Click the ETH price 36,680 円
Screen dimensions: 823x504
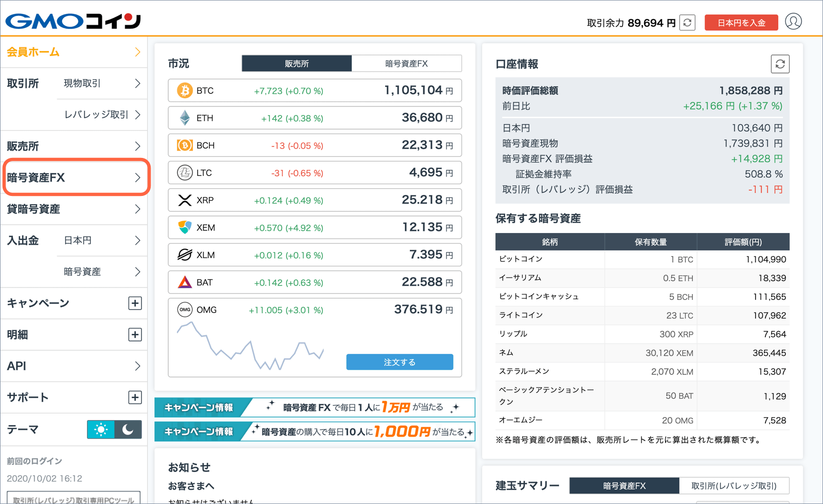(427, 118)
